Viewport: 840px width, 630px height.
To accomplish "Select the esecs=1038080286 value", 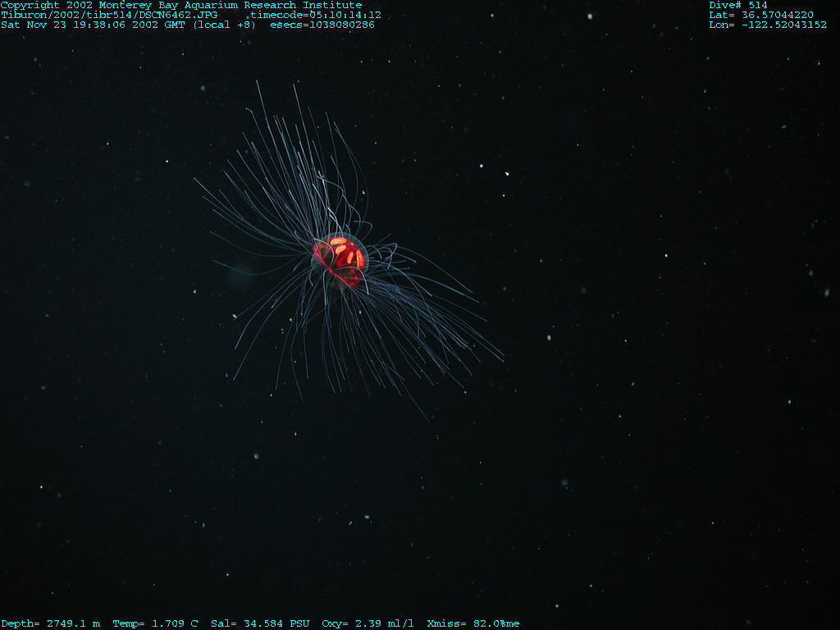I will point(322,25).
